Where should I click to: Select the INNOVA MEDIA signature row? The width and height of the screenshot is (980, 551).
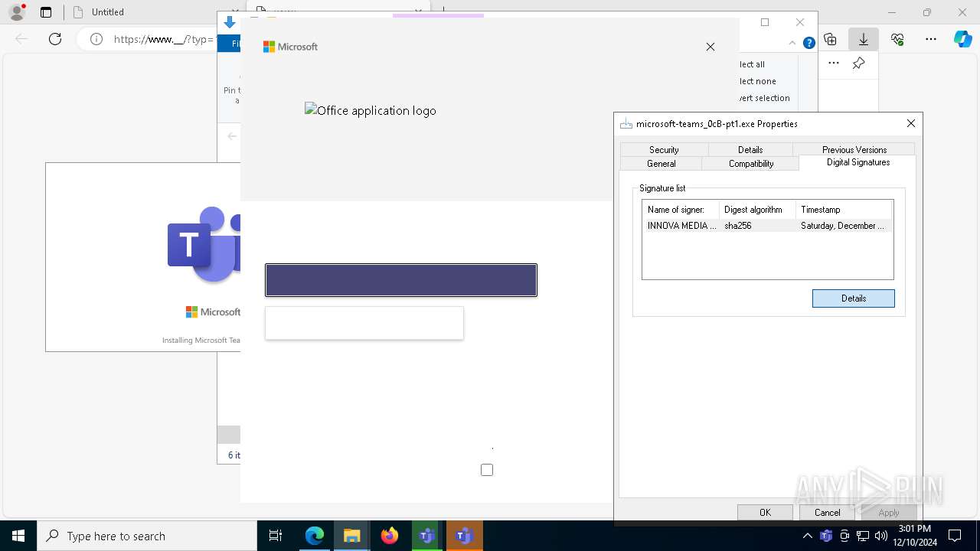[x=767, y=226]
